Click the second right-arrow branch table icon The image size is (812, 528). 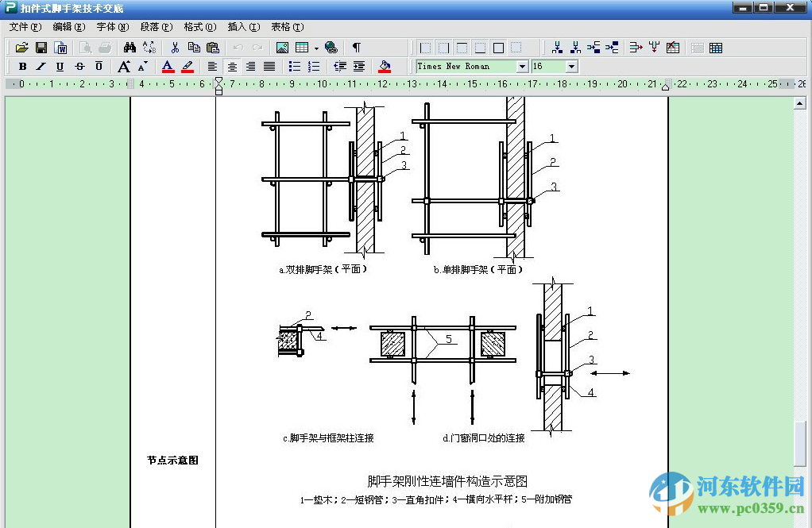click(612, 48)
